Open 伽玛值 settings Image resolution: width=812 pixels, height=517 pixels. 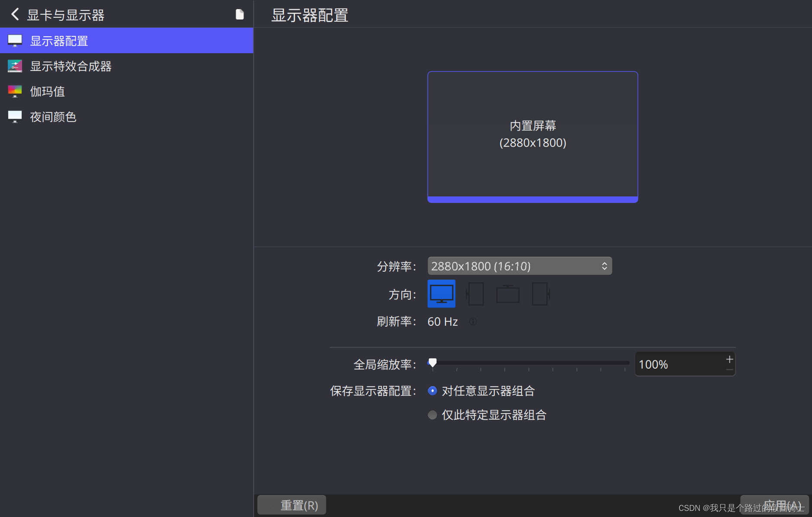click(x=126, y=91)
